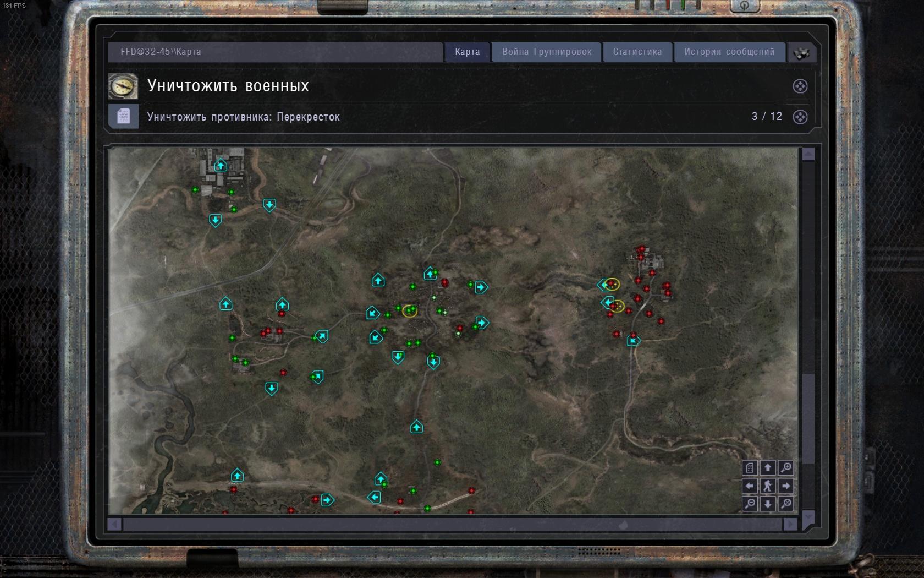This screenshot has width=924, height=578.
Task: Reset zoom with crossed magnifier
Action: point(786,504)
